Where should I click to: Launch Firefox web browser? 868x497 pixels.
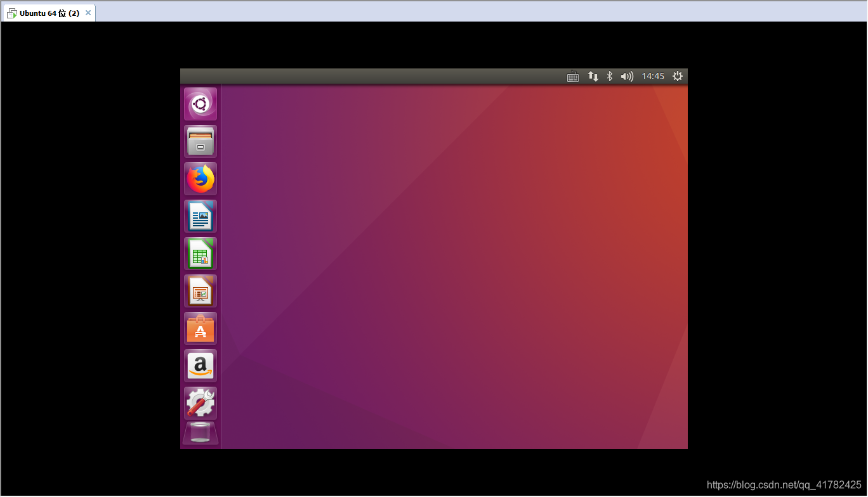(x=201, y=179)
